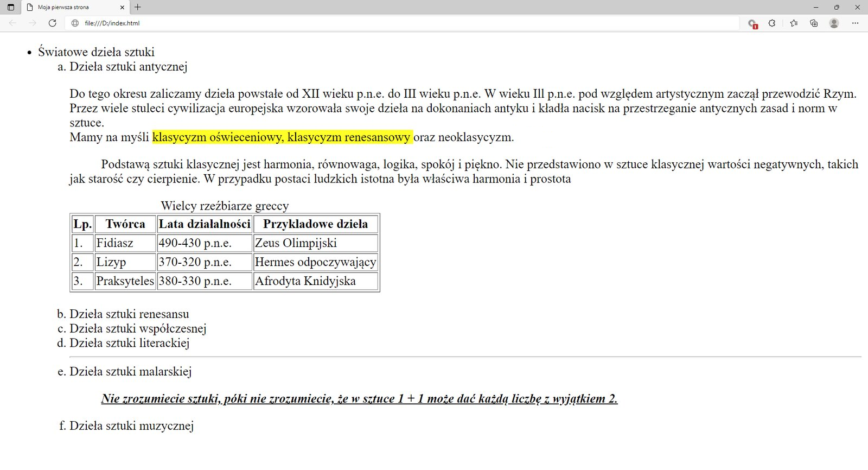Screen dimensions: 868x470
Task: Click the cell '380-330 p.n.e.'
Action: click(x=205, y=281)
